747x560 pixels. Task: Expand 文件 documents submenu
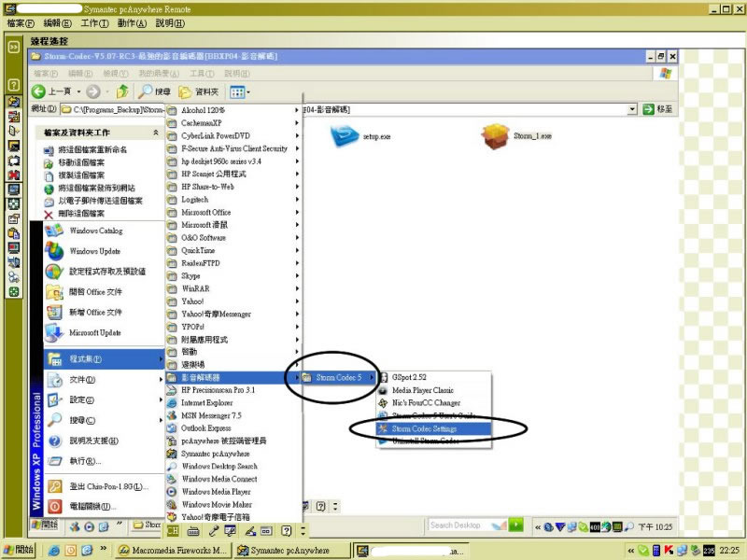point(104,380)
